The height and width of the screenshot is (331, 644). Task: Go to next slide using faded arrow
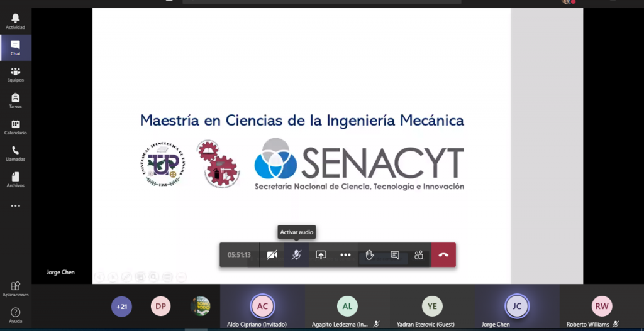pyautogui.click(x=113, y=277)
